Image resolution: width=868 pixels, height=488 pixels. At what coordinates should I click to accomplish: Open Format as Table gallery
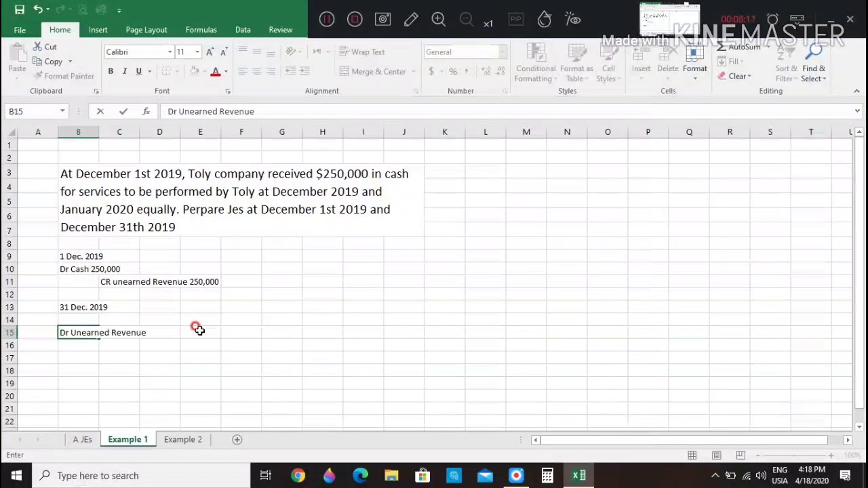(x=576, y=63)
